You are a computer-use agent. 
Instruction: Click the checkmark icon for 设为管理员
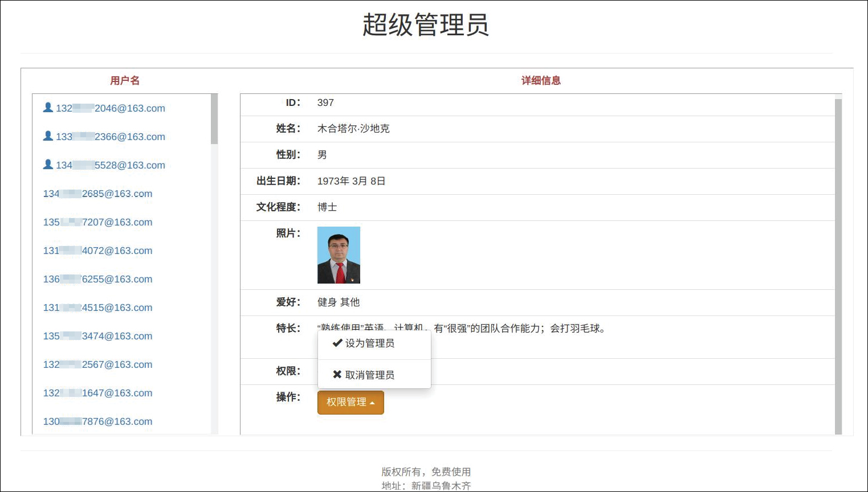coord(337,343)
